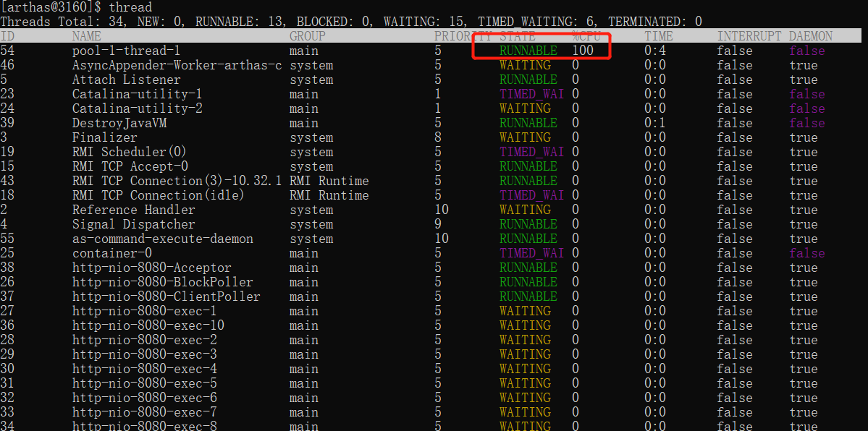Click as-command-execute-daemon thread name

(x=163, y=239)
